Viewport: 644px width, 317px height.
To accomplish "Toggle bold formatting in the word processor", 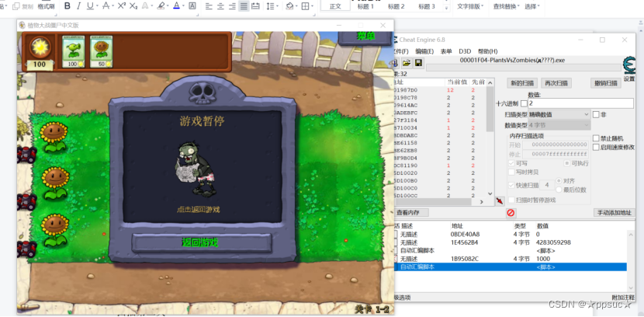I will (x=68, y=6).
